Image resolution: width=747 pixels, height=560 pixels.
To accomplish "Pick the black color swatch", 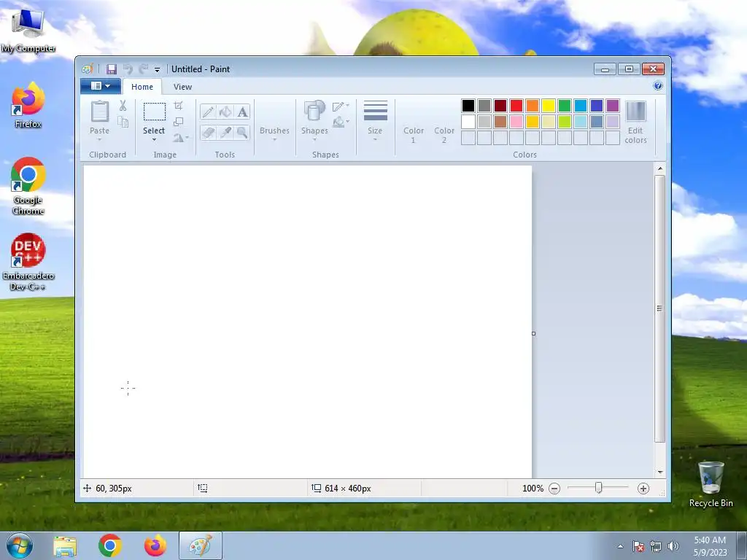I will [x=468, y=106].
